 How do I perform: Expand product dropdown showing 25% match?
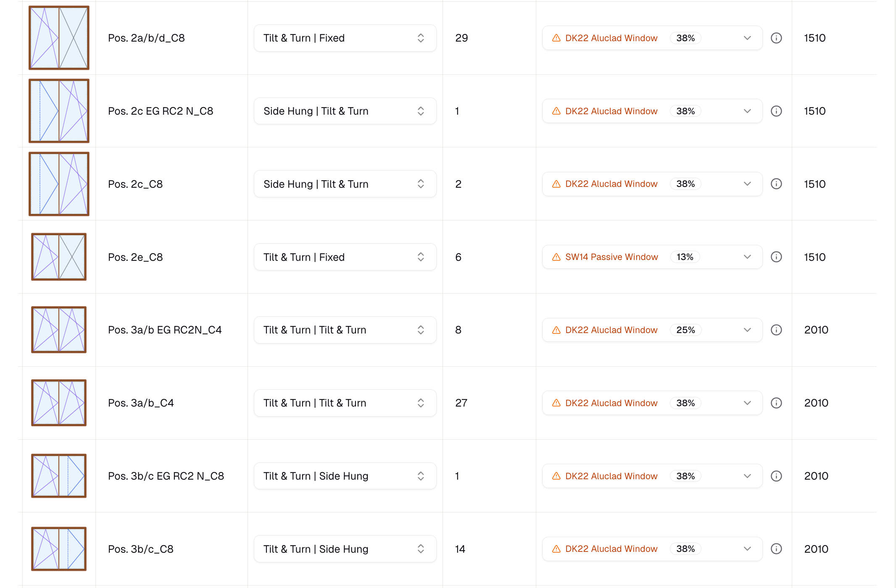(747, 330)
